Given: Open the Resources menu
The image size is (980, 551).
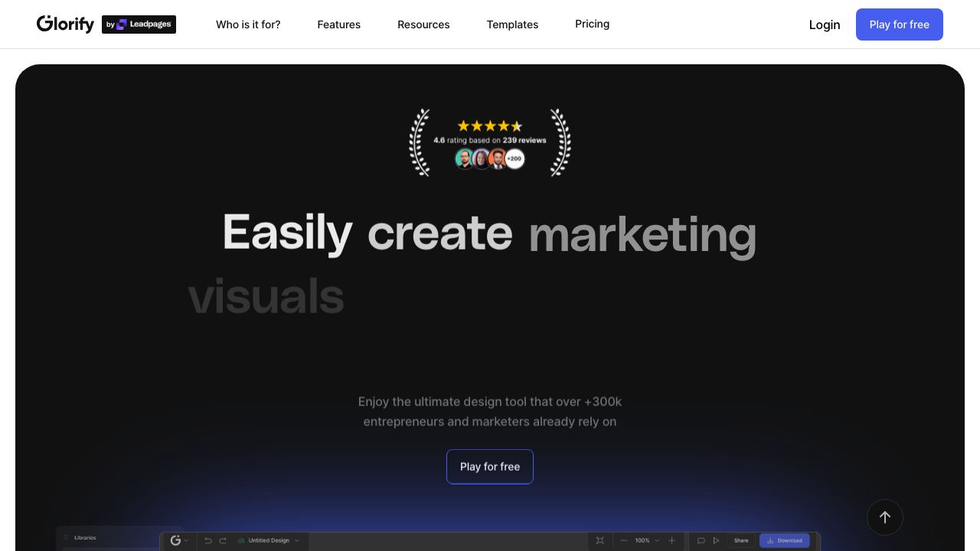Looking at the screenshot, I should (423, 24).
